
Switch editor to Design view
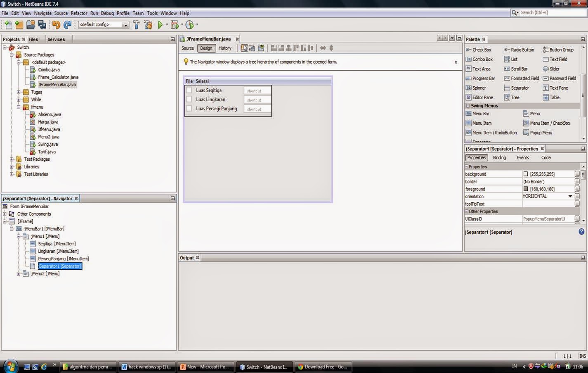[206, 48]
